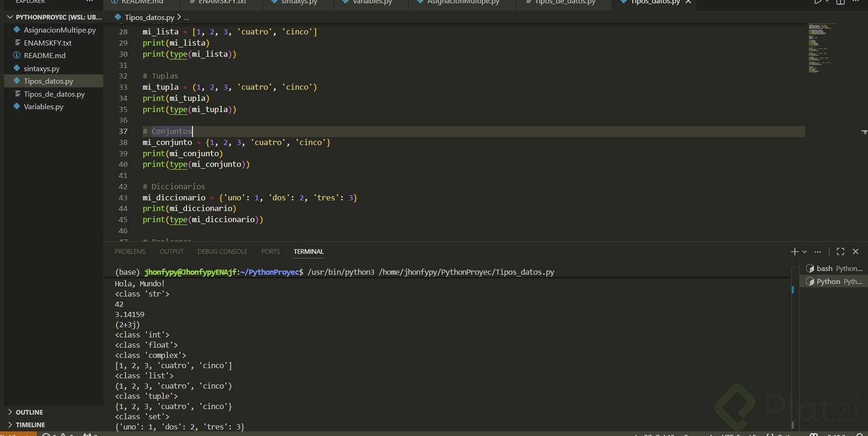Open Variables.py from the explorer
The image size is (868, 436).
(x=44, y=106)
